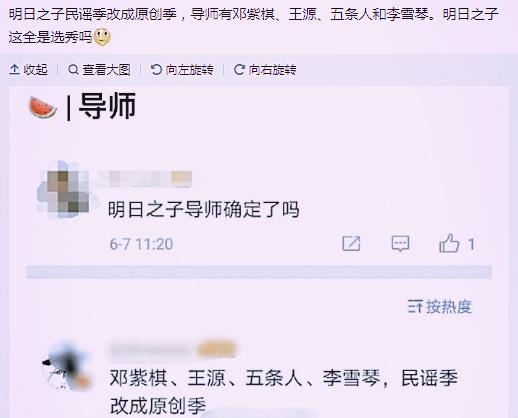The height and width of the screenshot is (418, 518).
Task: Open the pixelated avatar of the question poster
Action: coord(65,191)
